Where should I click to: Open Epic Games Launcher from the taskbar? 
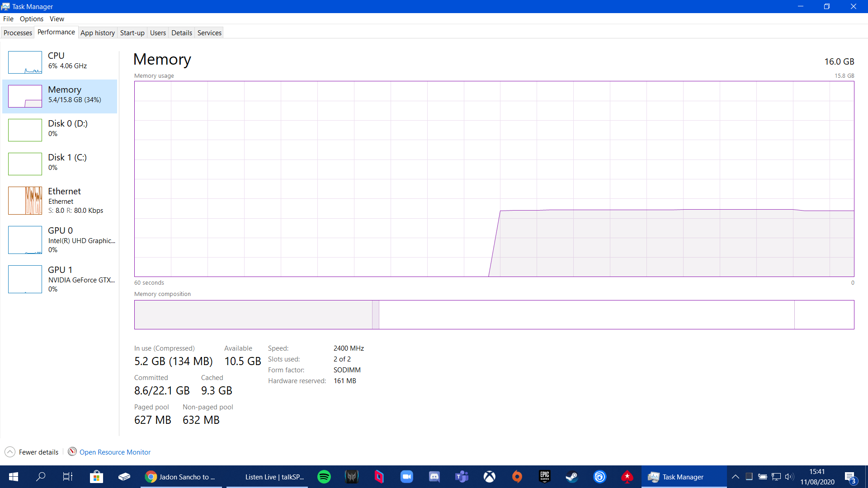(544, 477)
